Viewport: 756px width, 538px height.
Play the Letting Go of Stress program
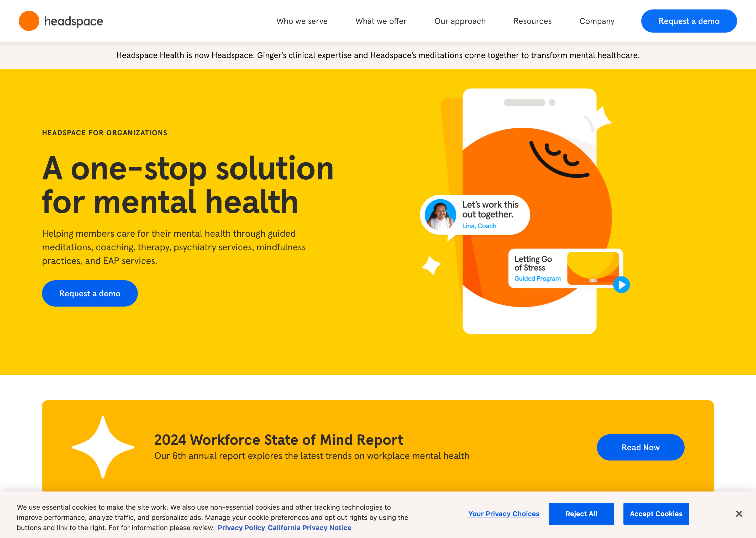(621, 284)
